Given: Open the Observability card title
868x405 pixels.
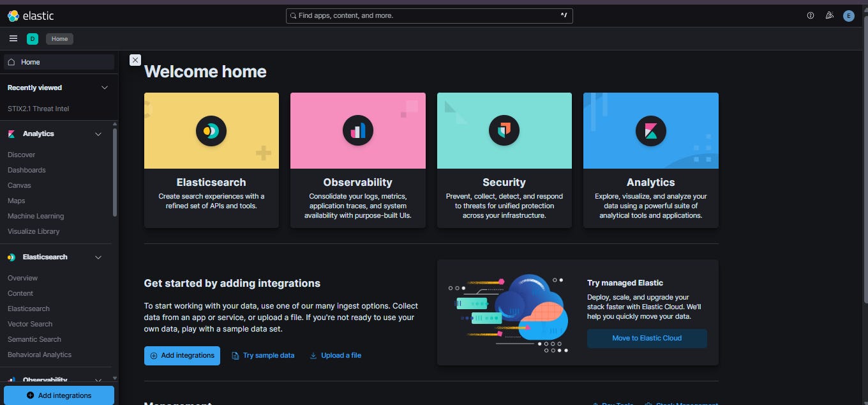Looking at the screenshot, I should coord(357,182).
